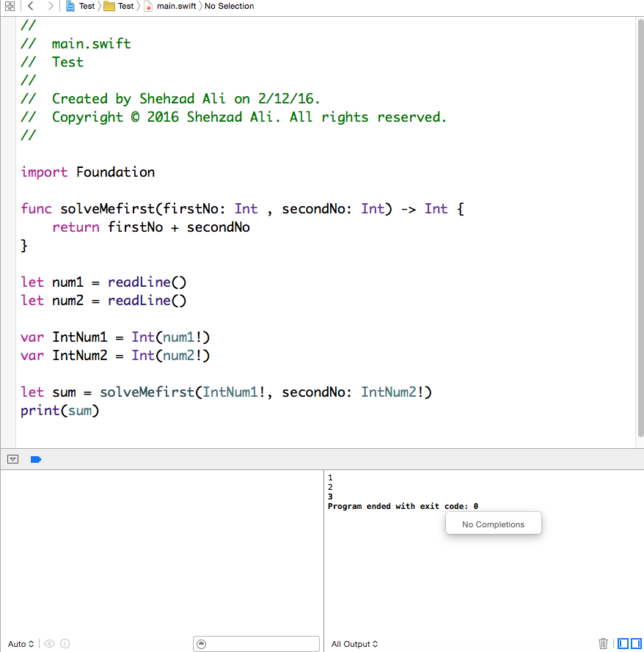Click console input line '1'

330,477
